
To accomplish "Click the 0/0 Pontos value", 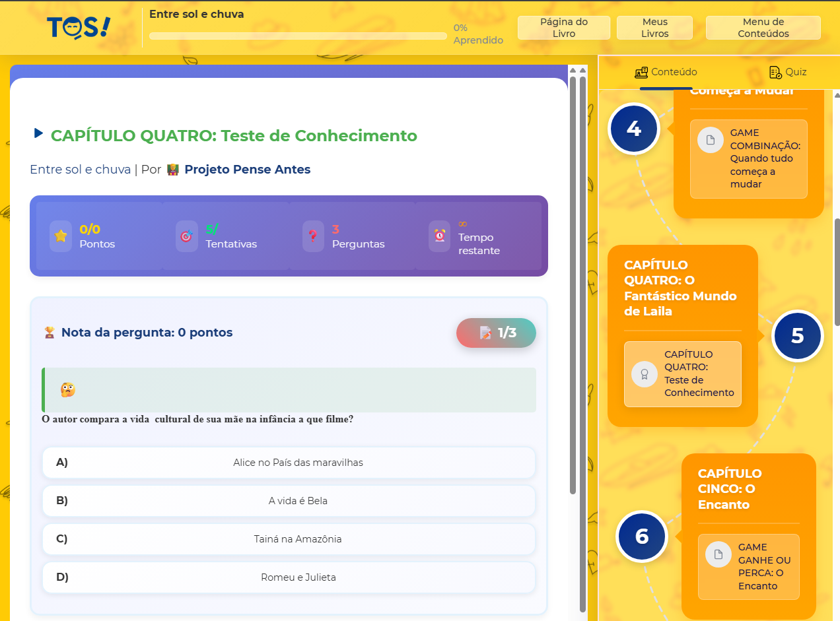I will tap(90, 229).
